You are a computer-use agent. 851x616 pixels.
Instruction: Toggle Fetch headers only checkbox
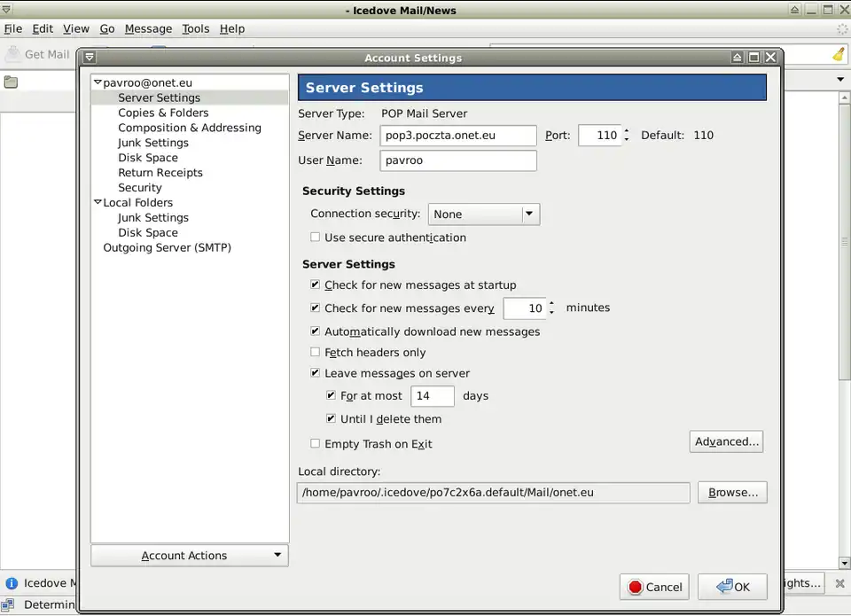pos(316,352)
